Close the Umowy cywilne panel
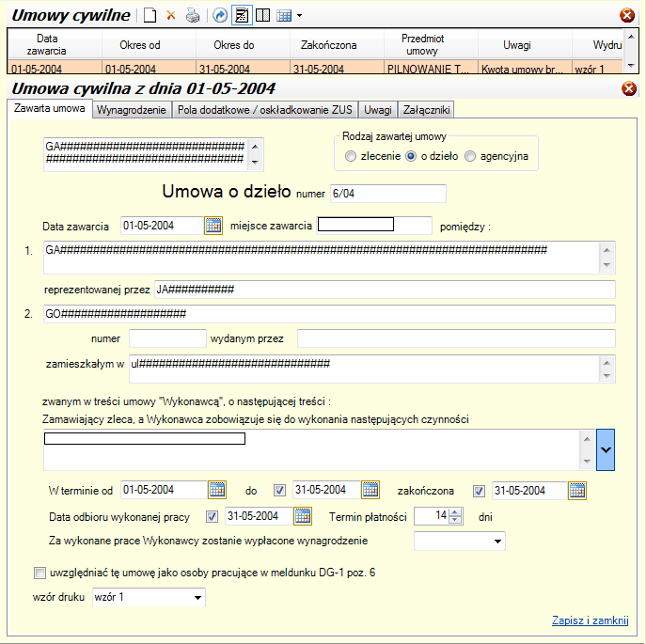Screen dimensions: 646x644 pyautogui.click(x=627, y=16)
